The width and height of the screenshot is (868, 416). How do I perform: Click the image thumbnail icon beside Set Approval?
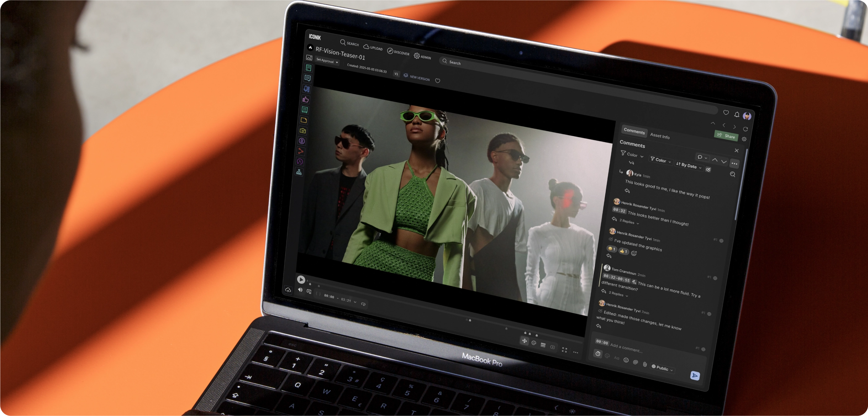coord(309,58)
